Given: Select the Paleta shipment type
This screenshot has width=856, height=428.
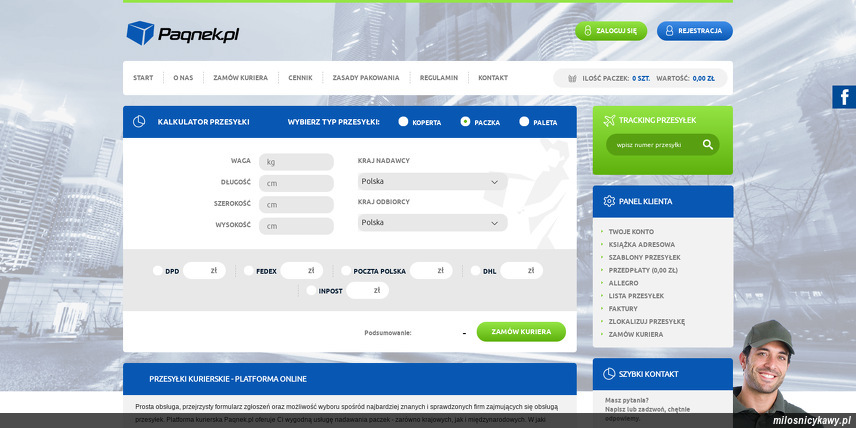Looking at the screenshot, I should tap(524, 122).
